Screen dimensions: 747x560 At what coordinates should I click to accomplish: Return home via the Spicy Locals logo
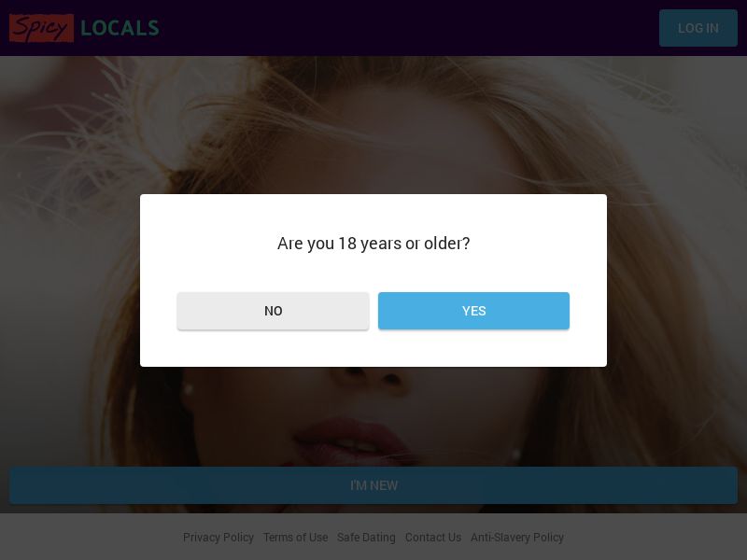point(84,28)
